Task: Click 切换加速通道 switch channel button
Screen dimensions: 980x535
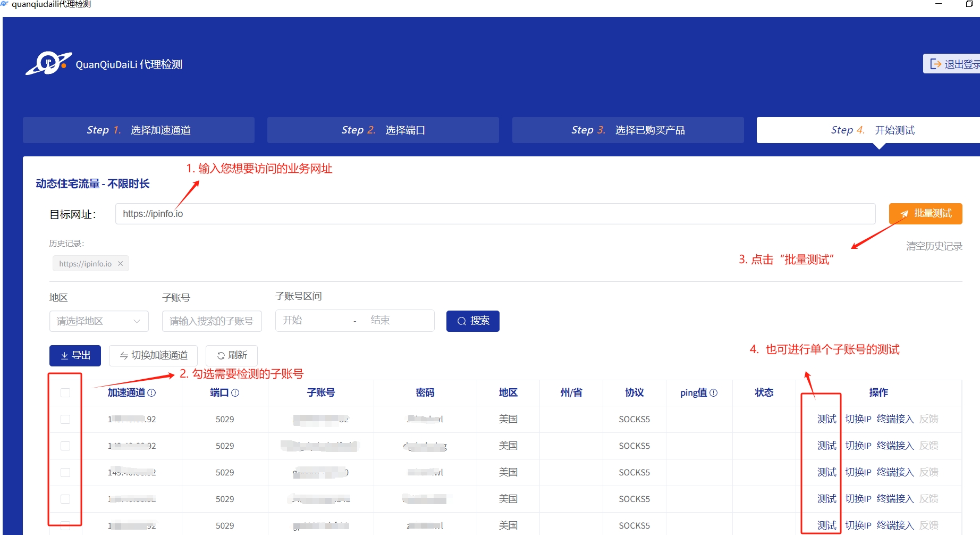Action: coord(153,356)
